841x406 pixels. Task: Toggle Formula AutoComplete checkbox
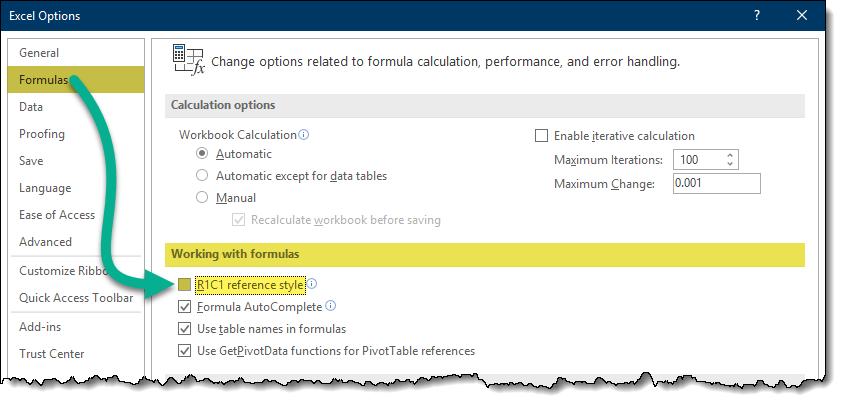tap(185, 307)
